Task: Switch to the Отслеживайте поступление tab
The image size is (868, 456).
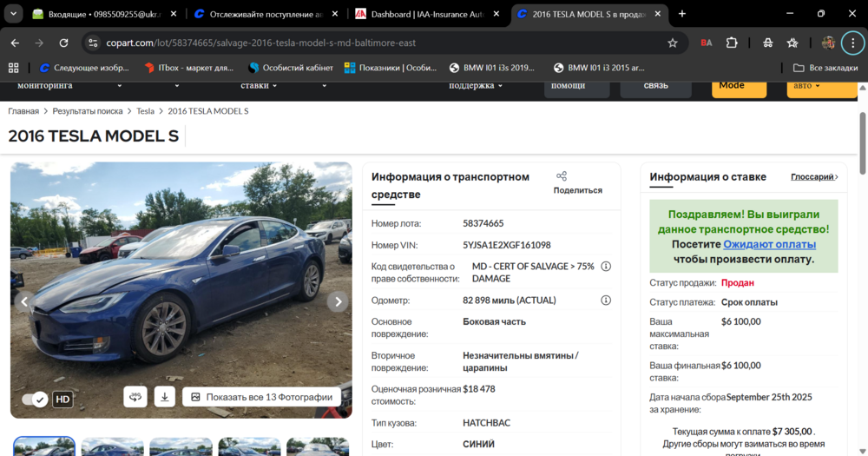Action: click(x=266, y=14)
